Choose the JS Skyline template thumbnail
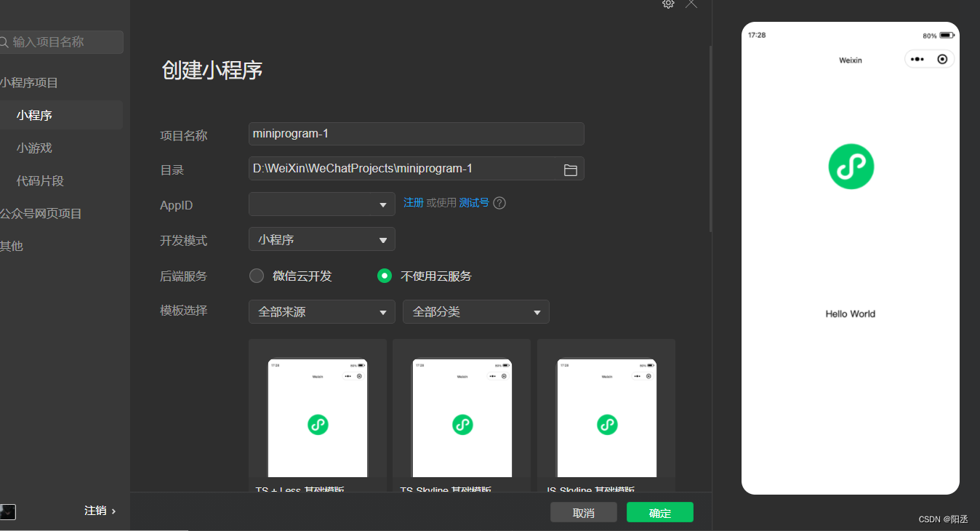This screenshot has height=531, width=980. tap(606, 415)
